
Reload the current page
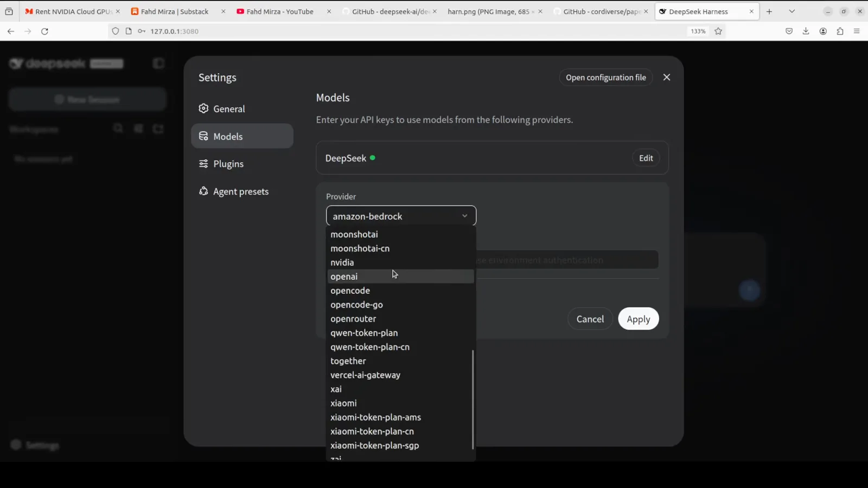45,31
